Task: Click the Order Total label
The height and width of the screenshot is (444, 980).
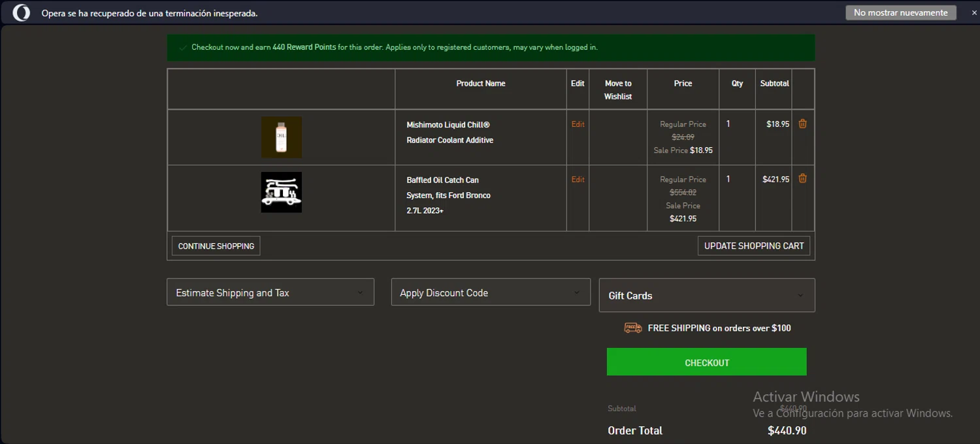Action: coord(635,430)
